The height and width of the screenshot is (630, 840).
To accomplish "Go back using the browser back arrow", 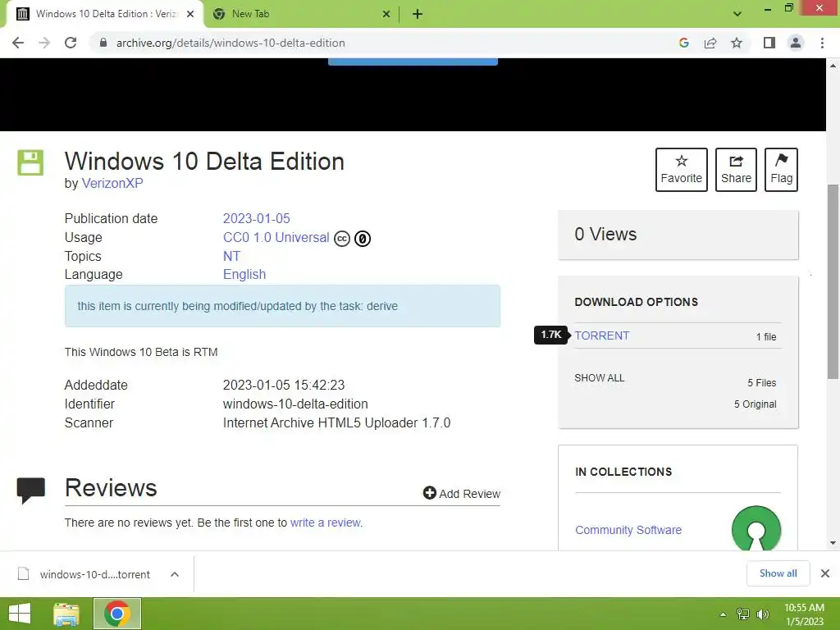I will (18, 43).
